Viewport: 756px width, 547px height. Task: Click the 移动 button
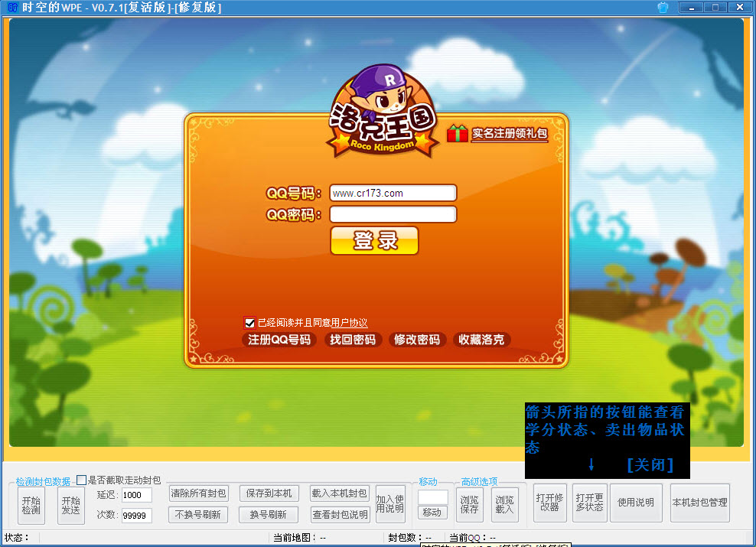[432, 513]
